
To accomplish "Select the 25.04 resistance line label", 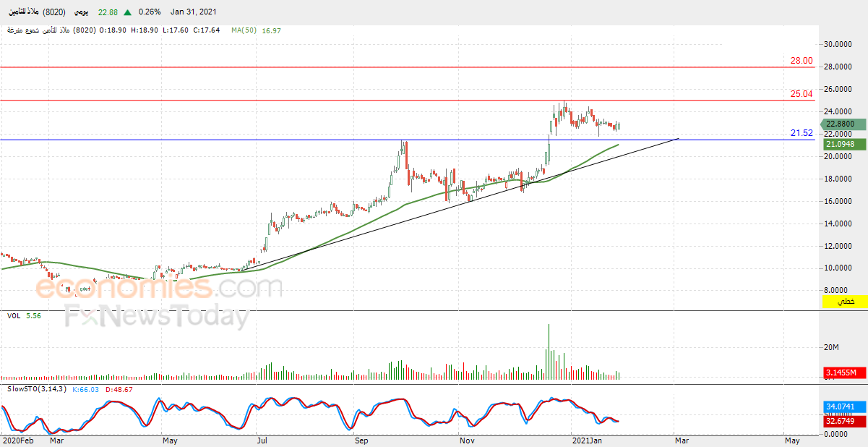I will (802, 94).
